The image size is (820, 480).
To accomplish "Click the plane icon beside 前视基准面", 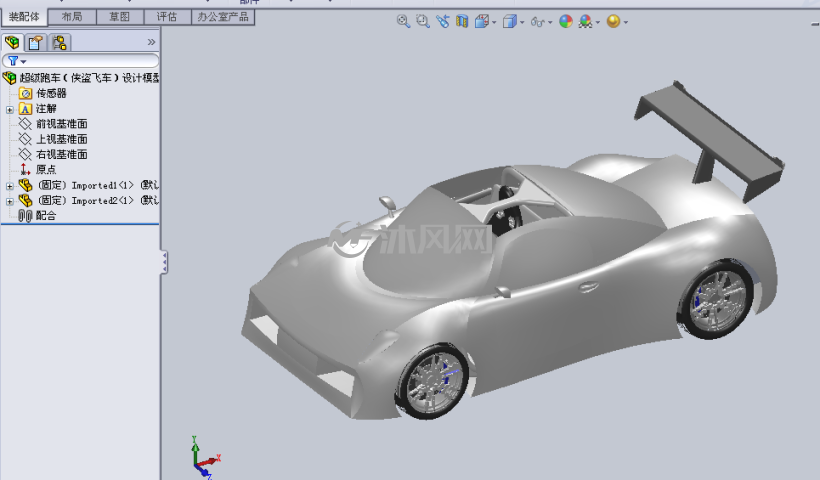I will (x=25, y=124).
